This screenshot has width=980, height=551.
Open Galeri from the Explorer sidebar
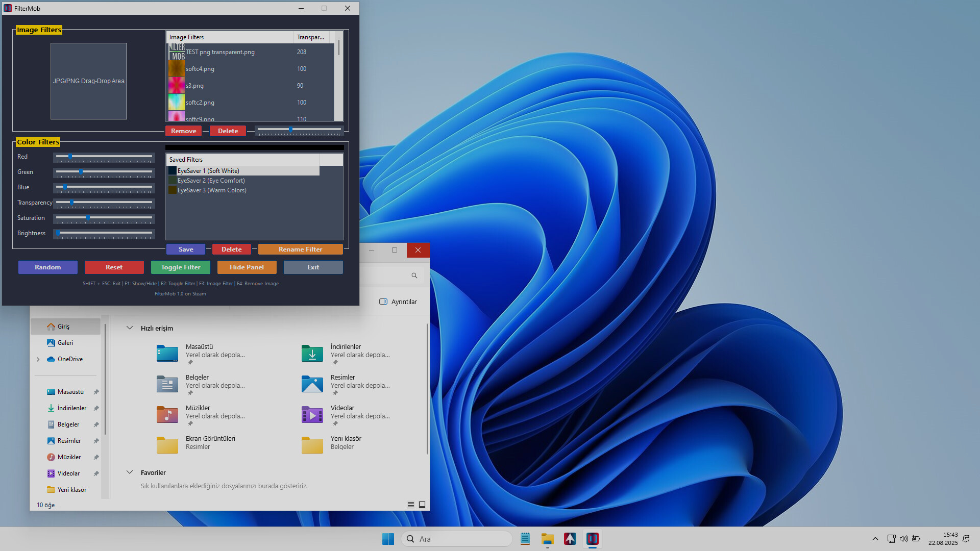point(64,342)
